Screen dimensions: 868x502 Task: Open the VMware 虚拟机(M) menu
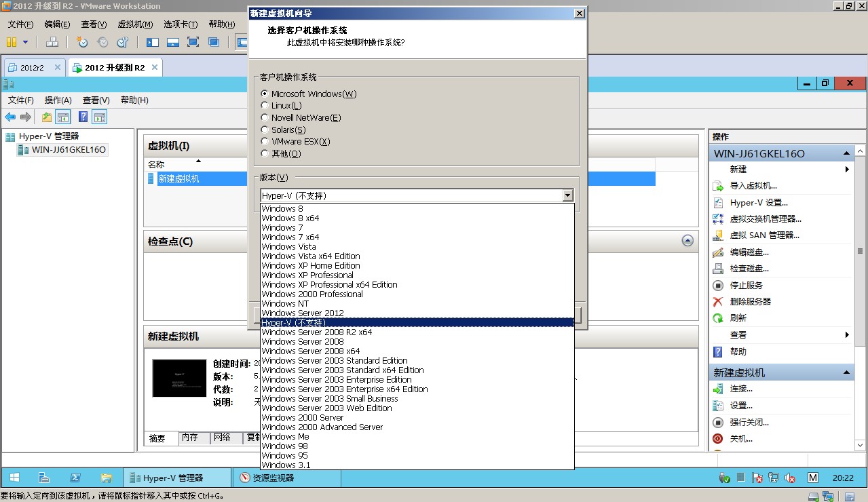tap(135, 24)
